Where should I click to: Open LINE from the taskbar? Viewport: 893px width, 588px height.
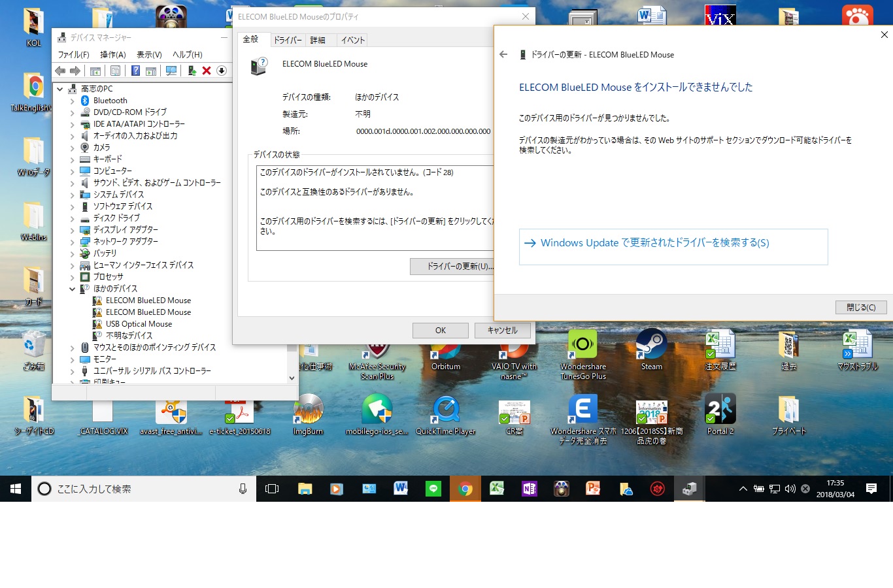433,489
